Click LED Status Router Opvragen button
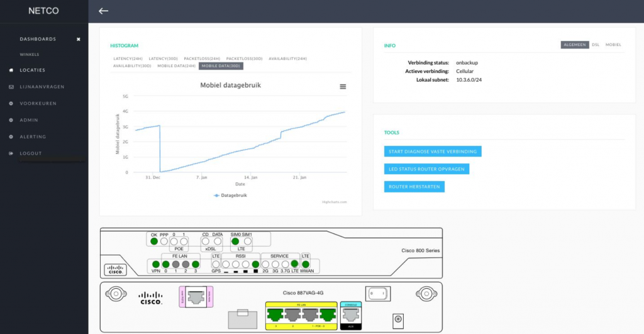 pyautogui.click(x=426, y=169)
